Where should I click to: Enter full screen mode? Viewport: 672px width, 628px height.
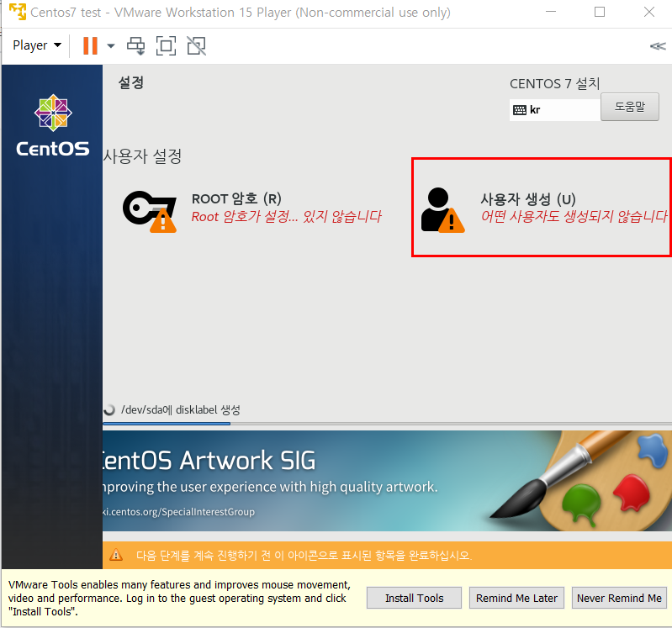[166, 46]
